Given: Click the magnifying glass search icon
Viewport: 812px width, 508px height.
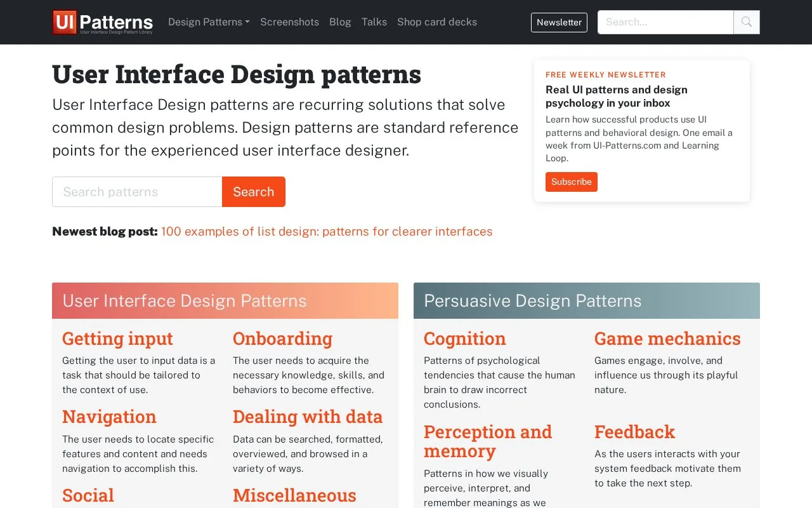Looking at the screenshot, I should coord(747,22).
